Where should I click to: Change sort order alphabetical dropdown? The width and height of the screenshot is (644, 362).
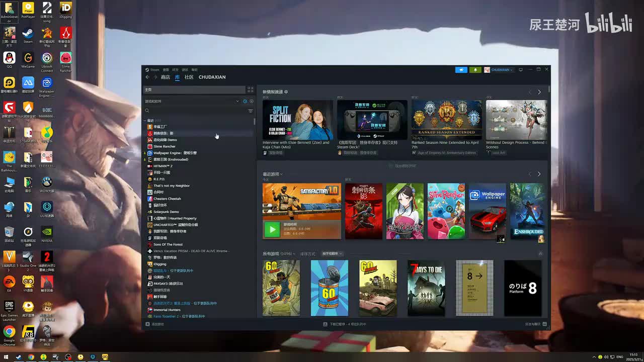tap(332, 254)
